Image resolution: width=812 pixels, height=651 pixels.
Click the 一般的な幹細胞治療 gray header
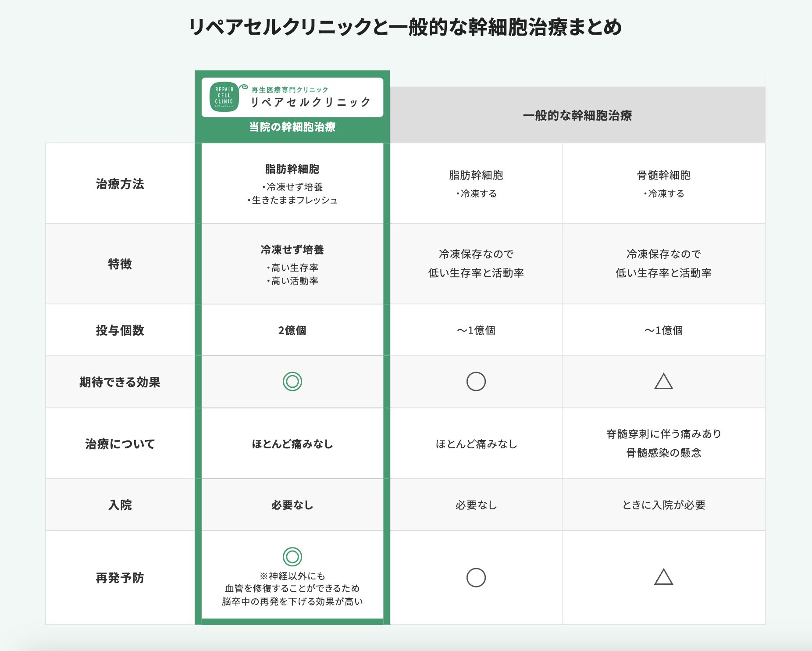click(x=577, y=115)
